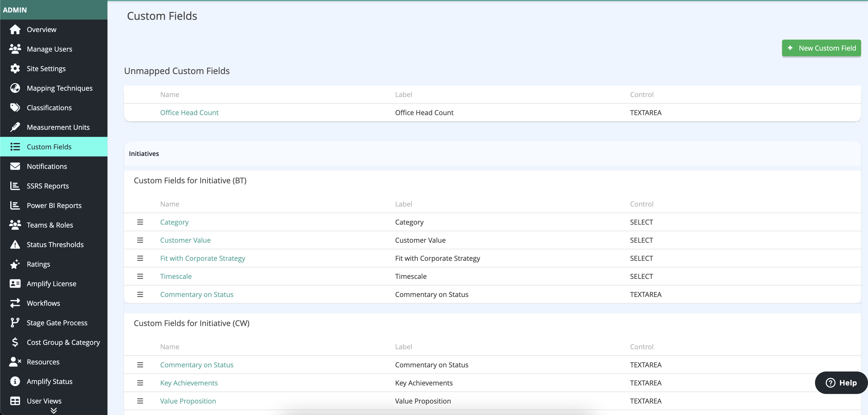
Task: Click the User Views table icon
Action: 15,401
